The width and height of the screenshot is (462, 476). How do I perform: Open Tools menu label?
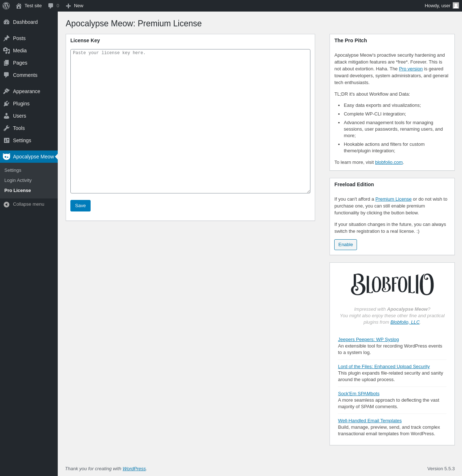[19, 128]
